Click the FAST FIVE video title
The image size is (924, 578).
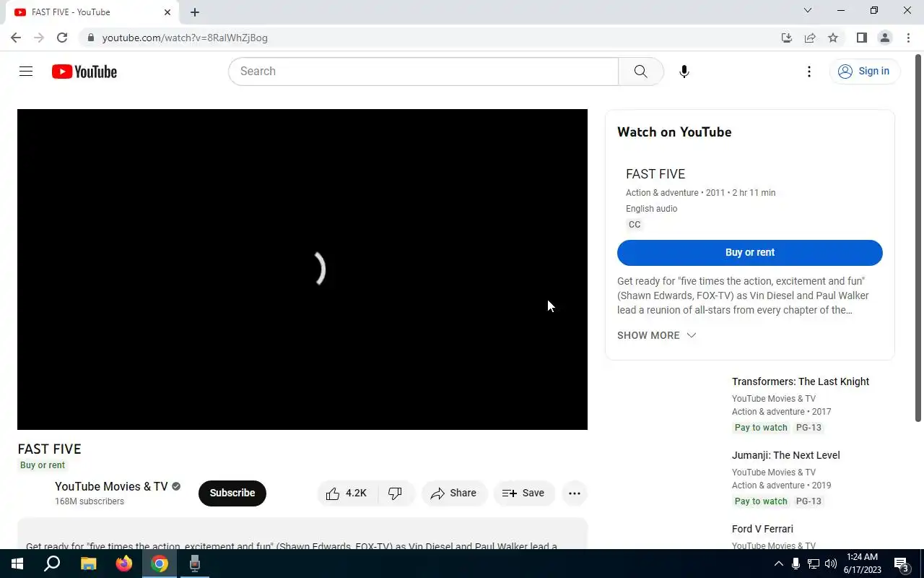tap(49, 449)
